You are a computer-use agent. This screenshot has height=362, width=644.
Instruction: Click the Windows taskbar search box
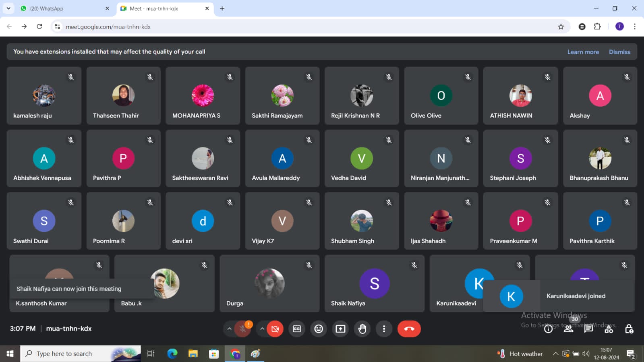(x=81, y=354)
